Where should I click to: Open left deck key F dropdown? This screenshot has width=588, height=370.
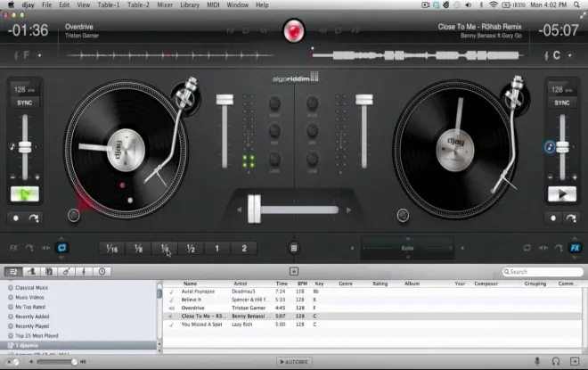pos(39,55)
